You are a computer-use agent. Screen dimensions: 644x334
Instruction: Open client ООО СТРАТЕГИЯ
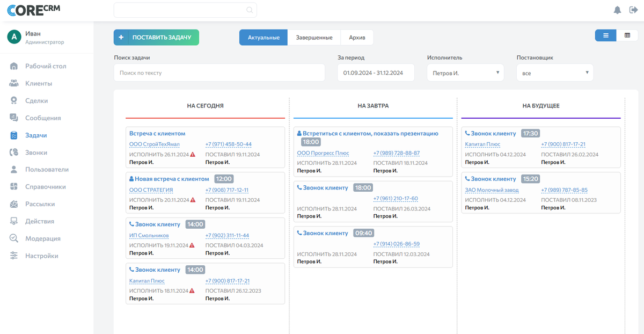151,190
